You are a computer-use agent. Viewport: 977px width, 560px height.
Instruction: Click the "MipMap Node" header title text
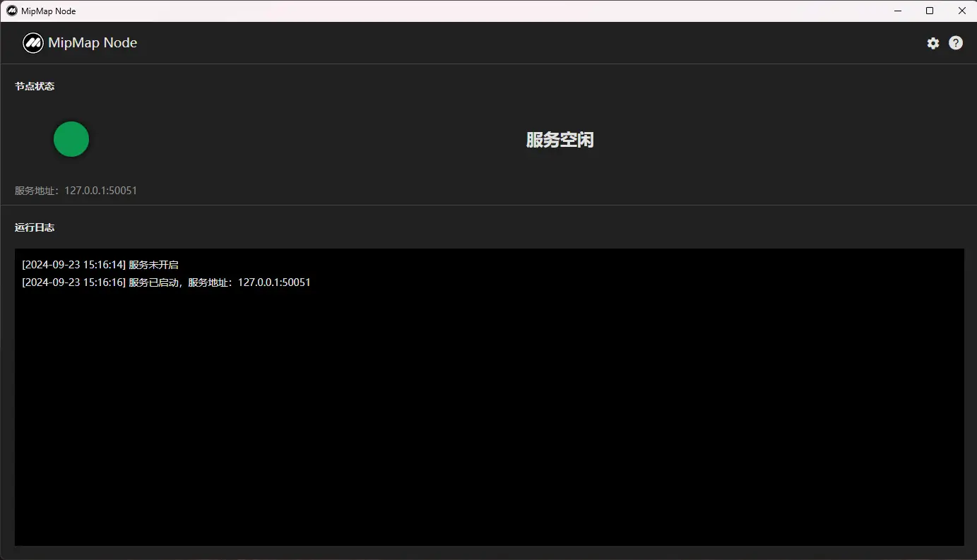click(x=93, y=43)
